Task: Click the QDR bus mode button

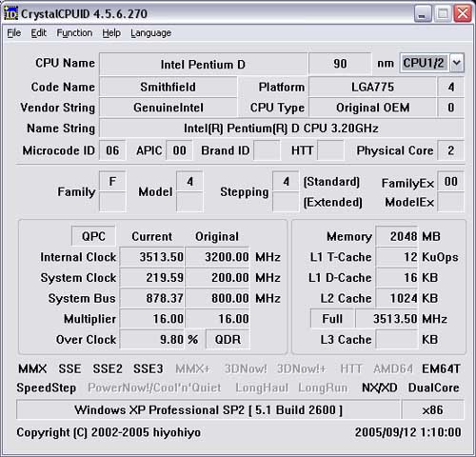Action: click(228, 339)
